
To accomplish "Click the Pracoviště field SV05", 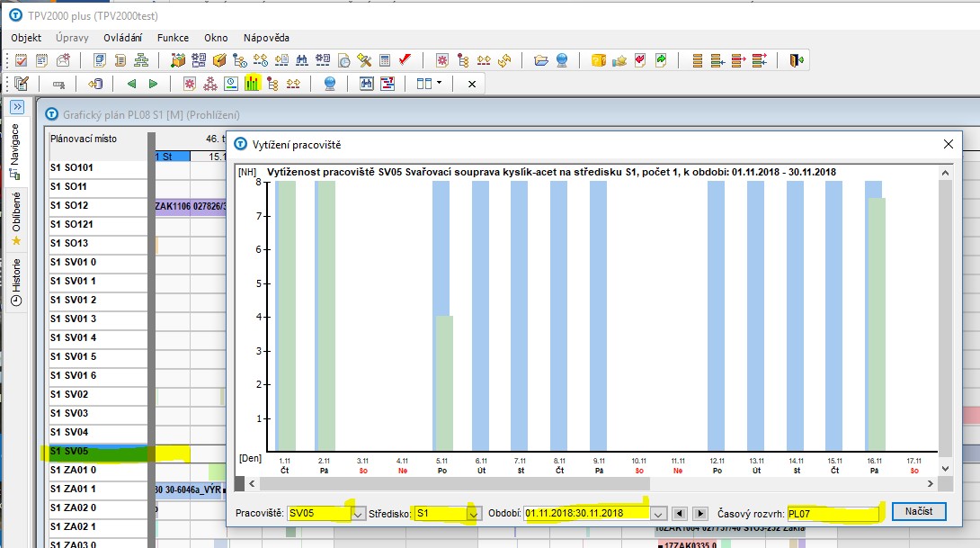I will [320, 514].
